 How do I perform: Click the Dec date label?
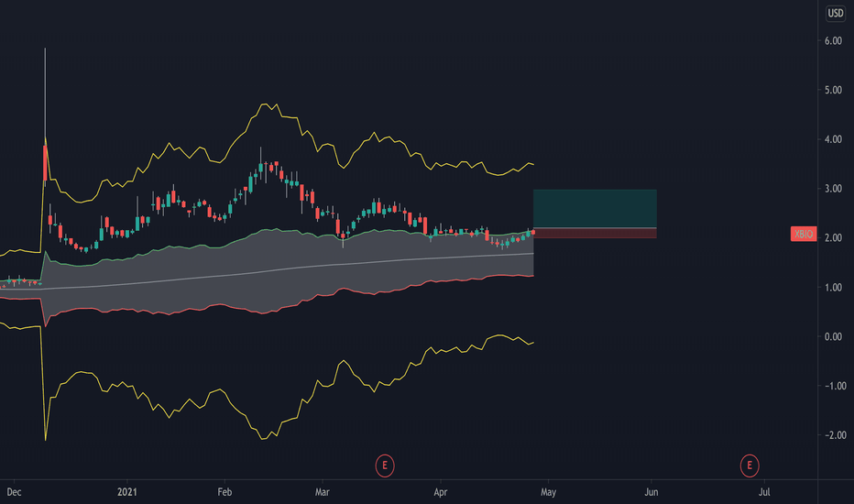[14, 492]
